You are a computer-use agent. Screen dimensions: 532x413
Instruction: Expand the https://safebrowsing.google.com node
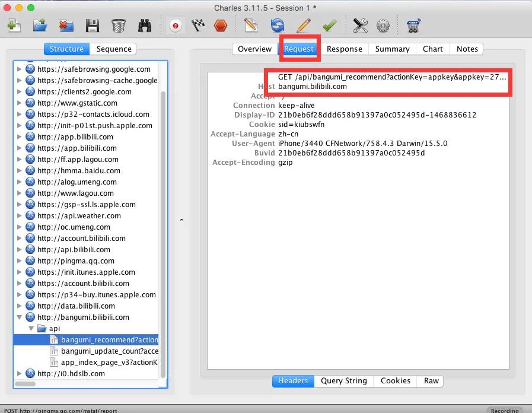(20, 69)
